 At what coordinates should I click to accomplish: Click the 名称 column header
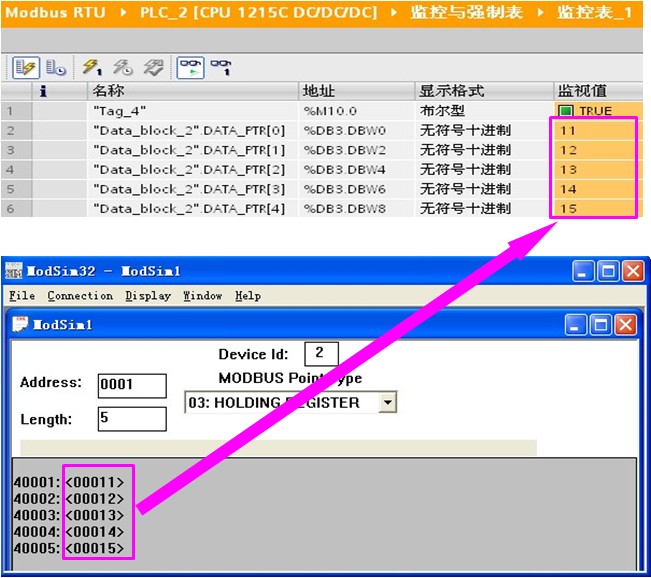pos(193,91)
